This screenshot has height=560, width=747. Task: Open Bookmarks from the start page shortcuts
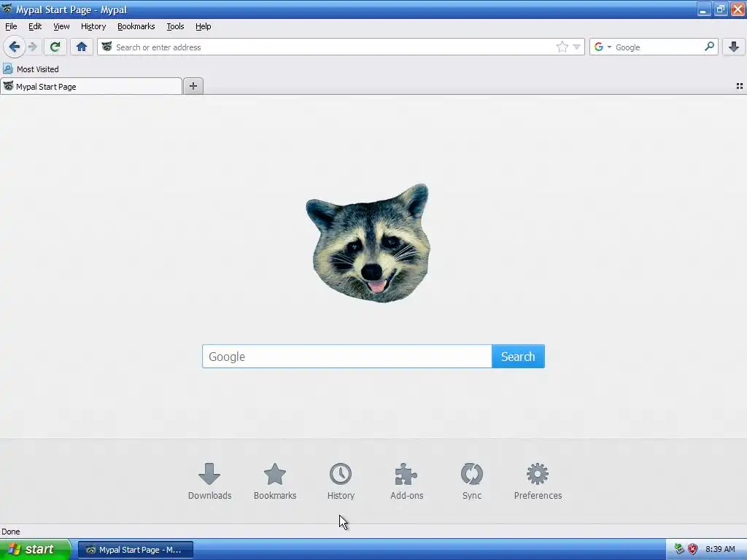pos(275,481)
